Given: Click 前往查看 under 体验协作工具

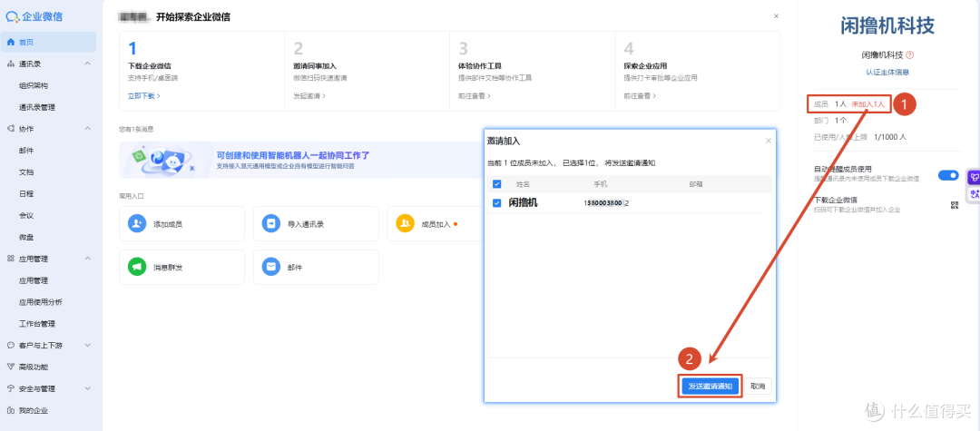Looking at the screenshot, I should pyautogui.click(x=475, y=96).
